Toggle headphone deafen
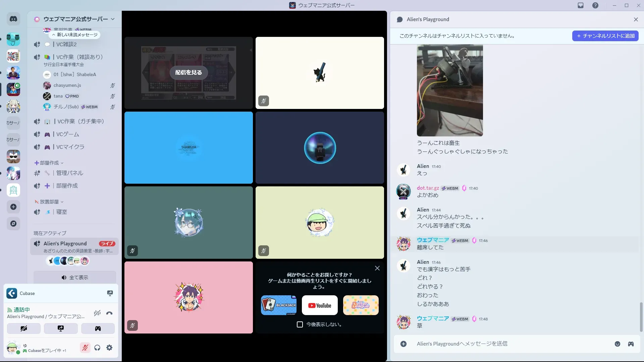 97,348
